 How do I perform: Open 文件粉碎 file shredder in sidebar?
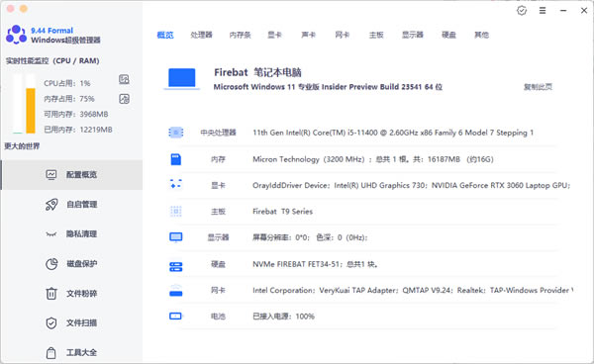(x=72, y=293)
